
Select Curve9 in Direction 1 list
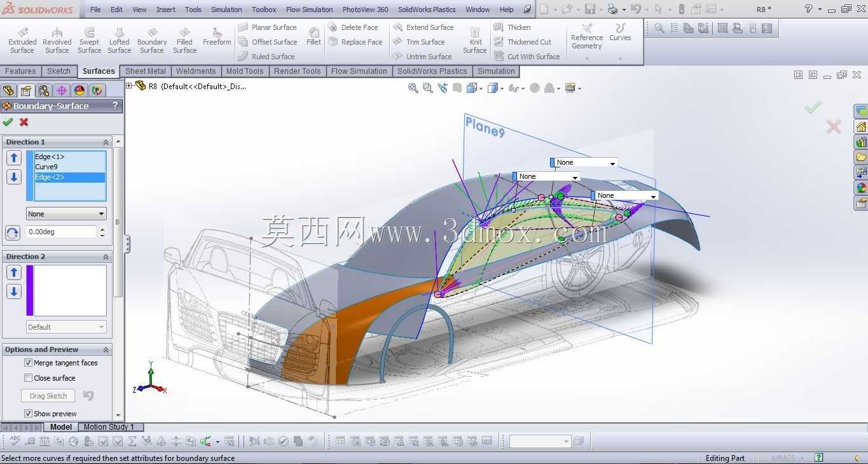point(70,167)
